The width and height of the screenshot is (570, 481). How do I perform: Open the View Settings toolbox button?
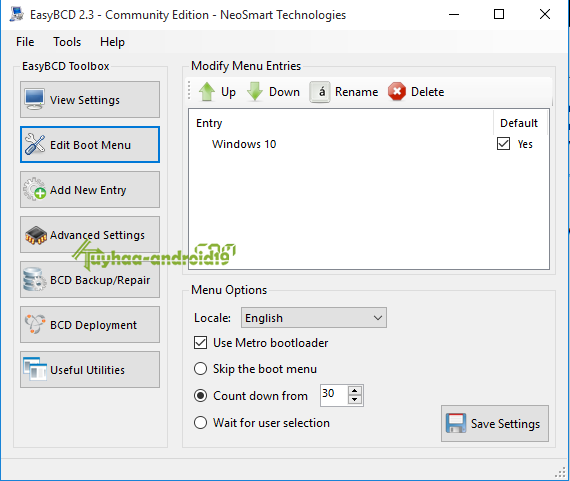[x=90, y=100]
